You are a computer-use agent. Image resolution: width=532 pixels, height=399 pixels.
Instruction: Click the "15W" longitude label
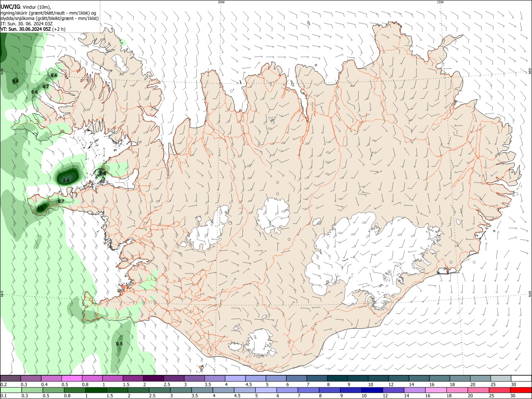click(x=440, y=2)
